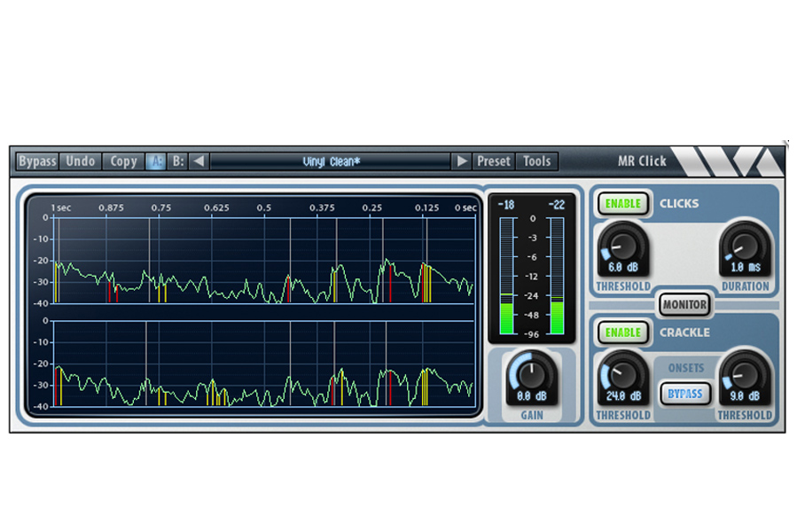
Task: Click Copy in the top bar
Action: (123, 161)
